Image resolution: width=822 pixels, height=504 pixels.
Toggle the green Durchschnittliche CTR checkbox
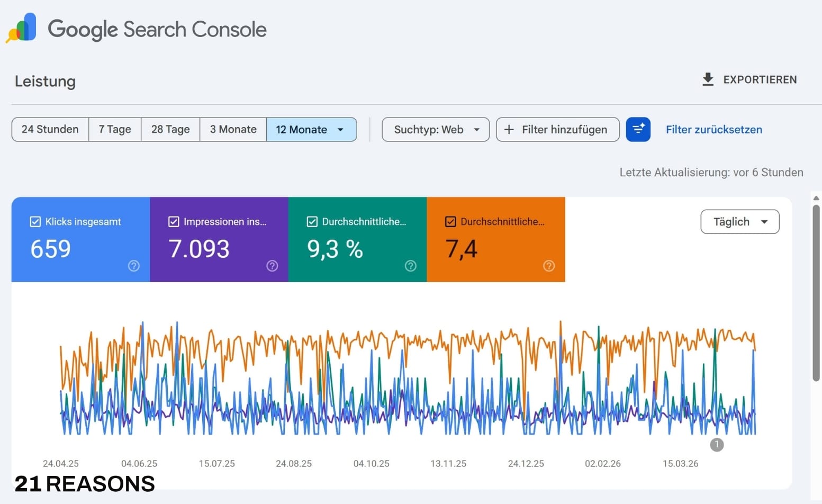click(x=312, y=222)
